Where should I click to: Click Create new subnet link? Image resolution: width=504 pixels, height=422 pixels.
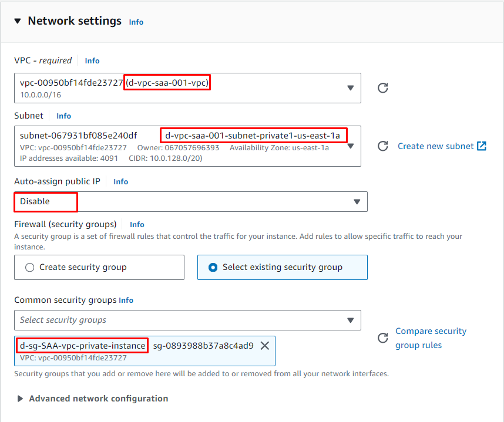coord(435,146)
